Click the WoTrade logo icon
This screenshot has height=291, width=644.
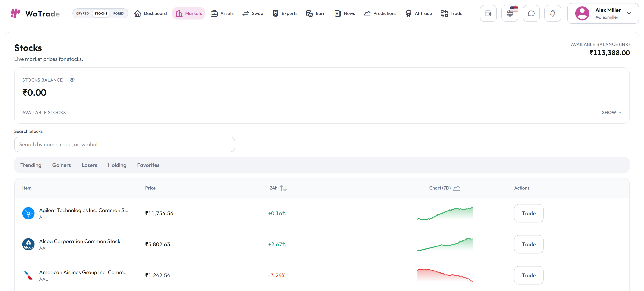coord(15,13)
